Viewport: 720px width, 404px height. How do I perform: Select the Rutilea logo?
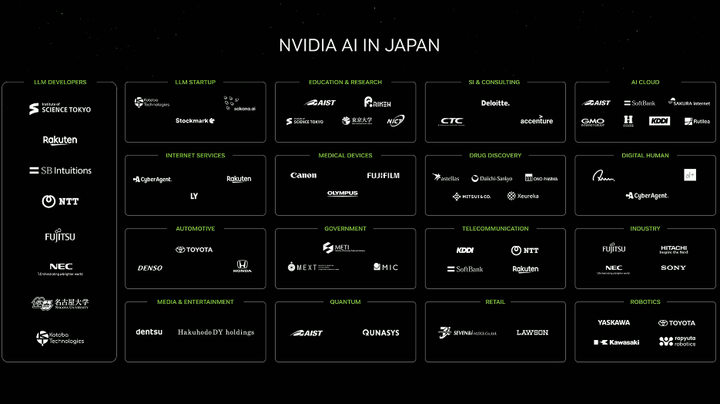click(697, 121)
